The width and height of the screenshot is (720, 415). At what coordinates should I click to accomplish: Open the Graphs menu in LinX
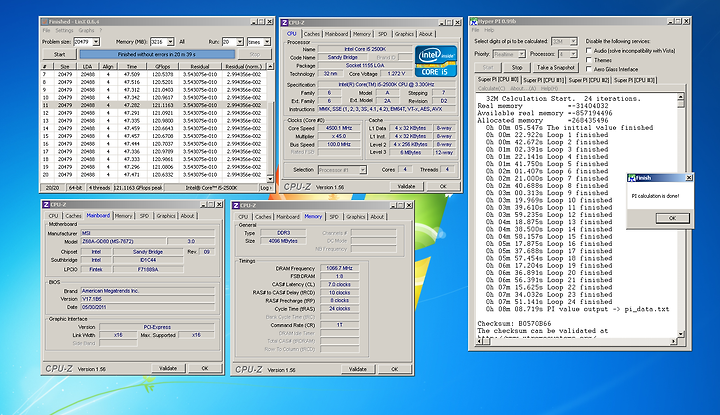86,30
